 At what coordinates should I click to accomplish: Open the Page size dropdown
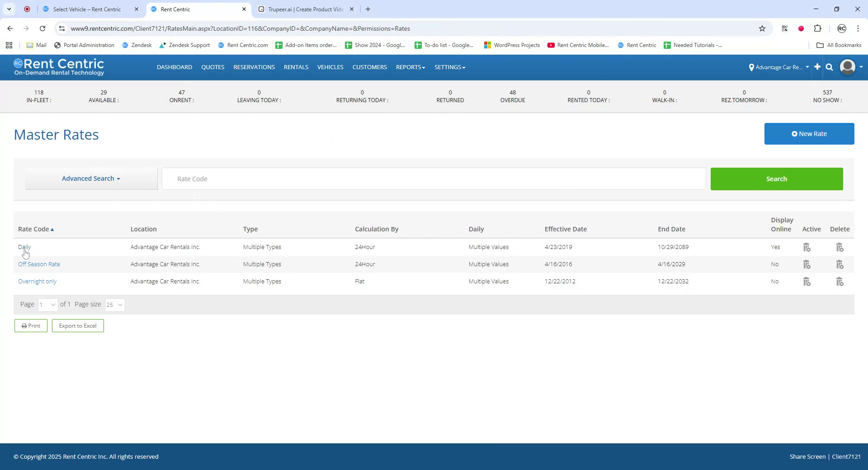click(114, 305)
